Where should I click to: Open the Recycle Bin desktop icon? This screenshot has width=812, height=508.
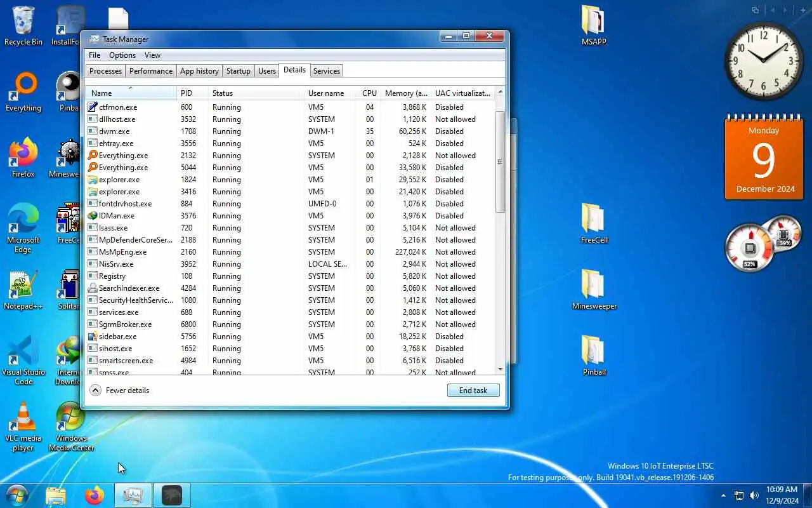23,25
